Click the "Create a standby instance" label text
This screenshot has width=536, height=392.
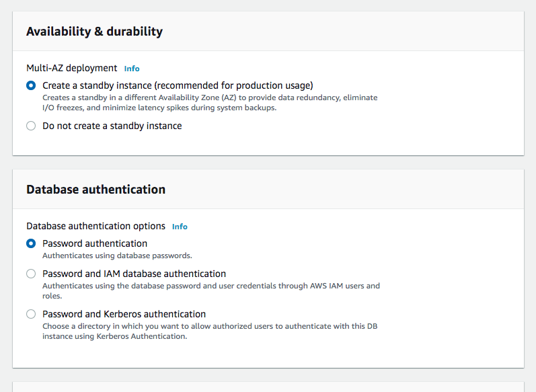(x=178, y=85)
